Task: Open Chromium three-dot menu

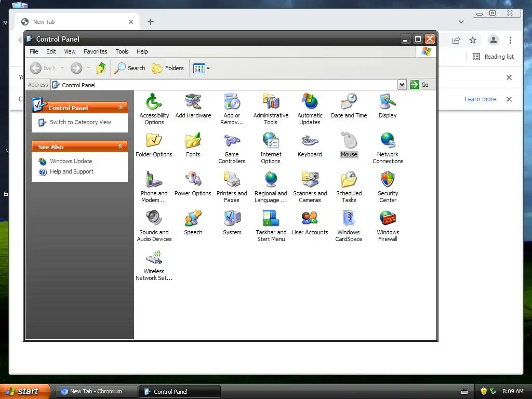Action: pos(510,41)
